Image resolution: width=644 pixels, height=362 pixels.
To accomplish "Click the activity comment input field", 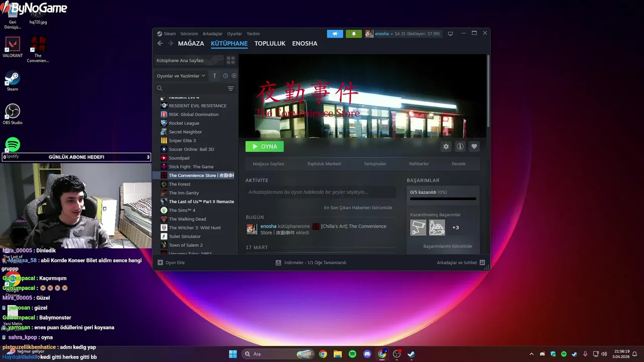I will (320, 192).
